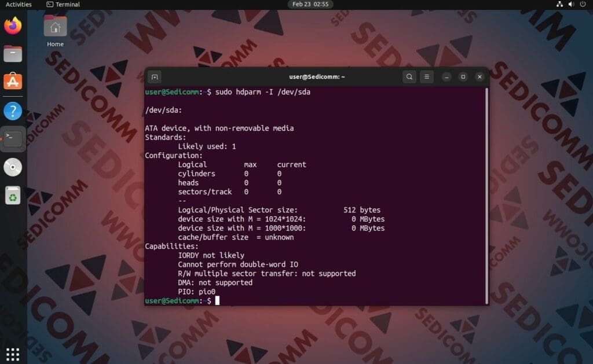The image size is (593, 364).
Task: Open the Trash in dock
Action: [x=13, y=196]
